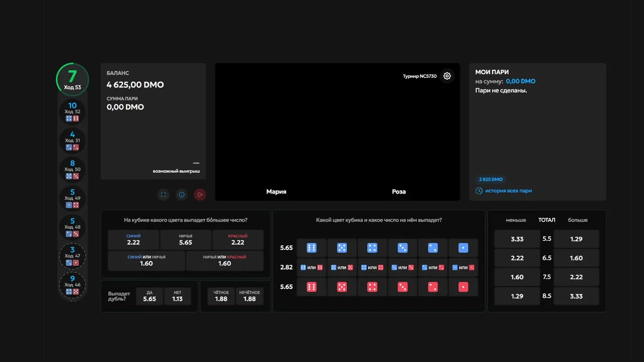Click the red exit icon
The image size is (644, 362).
tap(200, 195)
